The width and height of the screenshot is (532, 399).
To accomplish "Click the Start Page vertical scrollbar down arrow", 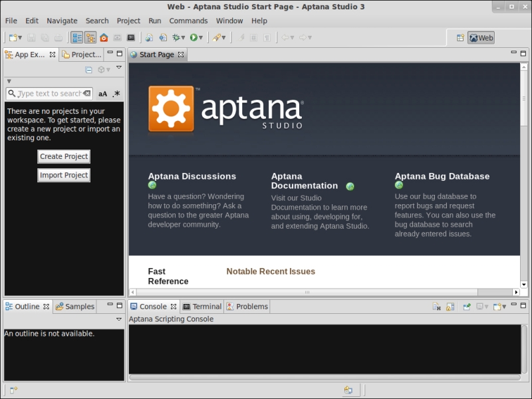I will point(524,285).
